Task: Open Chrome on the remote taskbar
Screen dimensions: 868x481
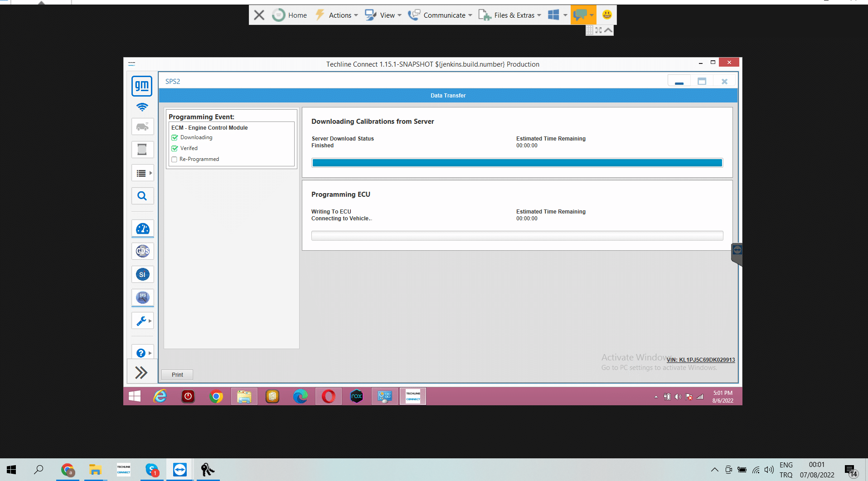Action: coord(216,396)
